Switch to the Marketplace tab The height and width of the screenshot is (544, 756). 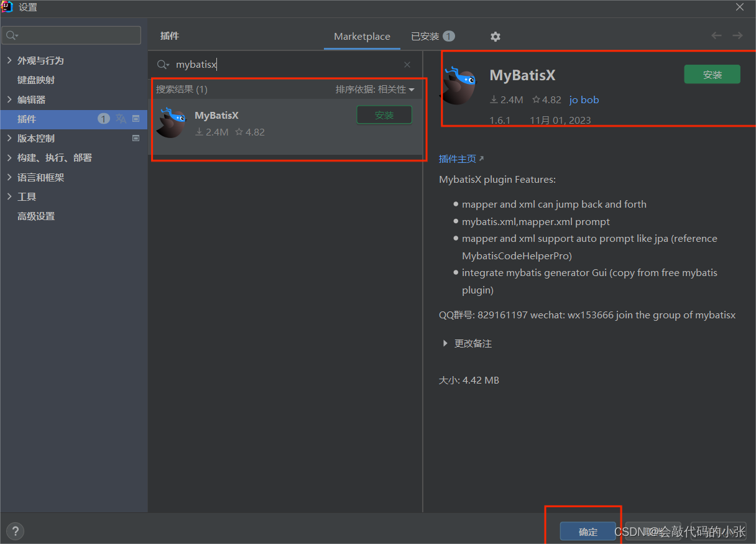362,37
